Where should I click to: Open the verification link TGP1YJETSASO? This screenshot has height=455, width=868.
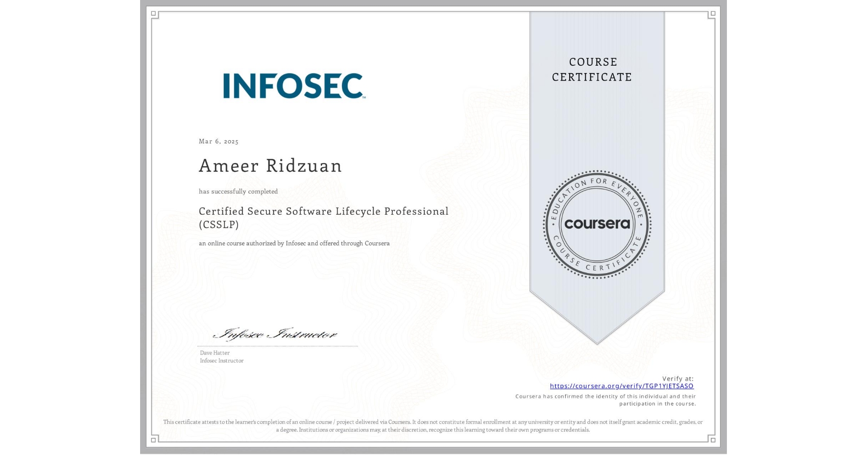pyautogui.click(x=621, y=386)
